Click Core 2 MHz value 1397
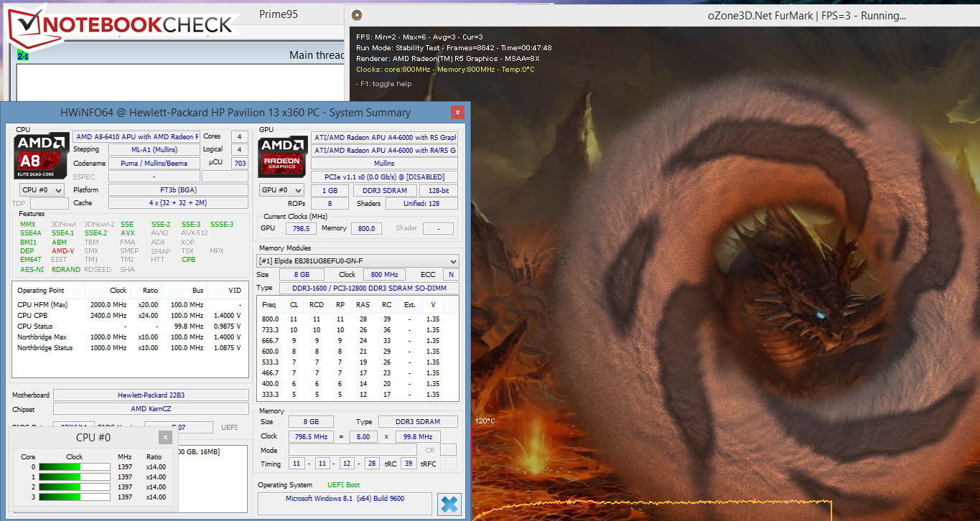The height and width of the screenshot is (521, 980). click(x=124, y=487)
